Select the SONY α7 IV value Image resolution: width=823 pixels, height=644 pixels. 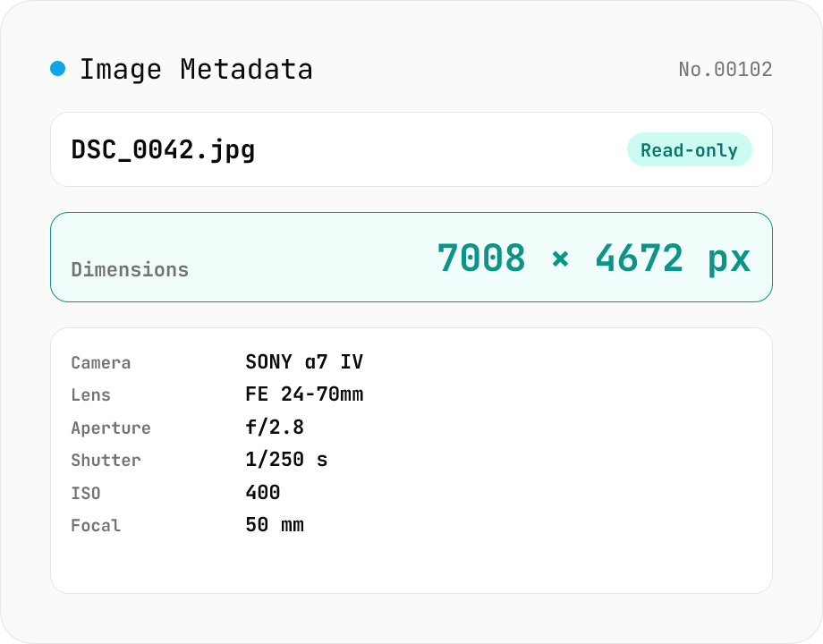pos(304,361)
